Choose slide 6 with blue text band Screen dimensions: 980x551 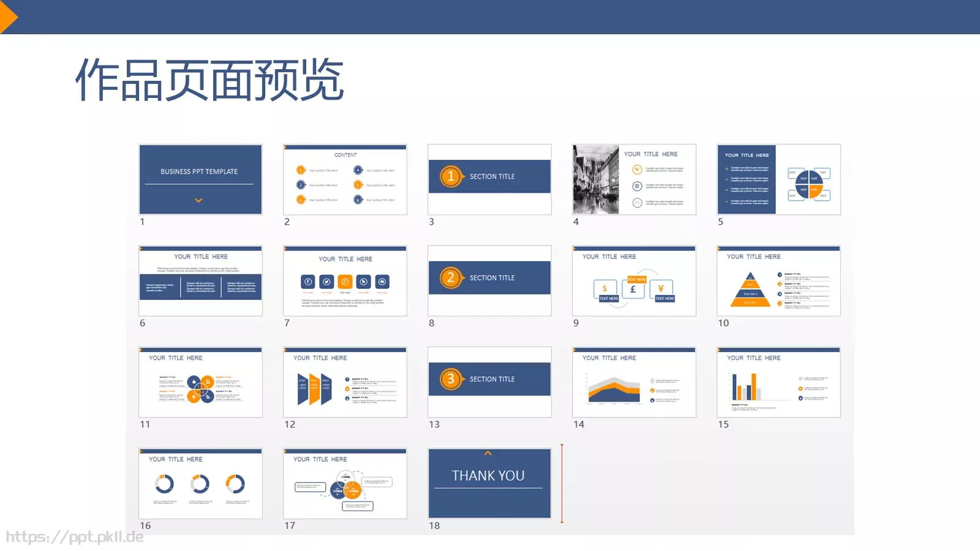click(200, 281)
